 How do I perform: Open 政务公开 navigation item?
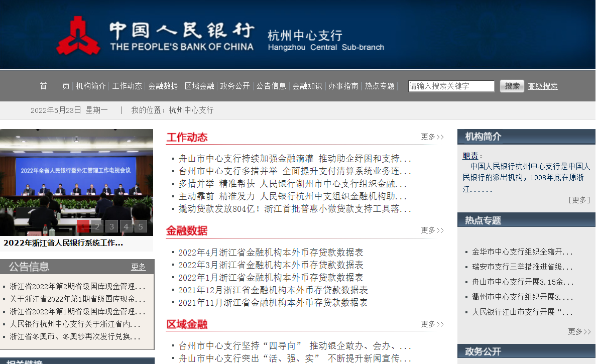pos(235,86)
